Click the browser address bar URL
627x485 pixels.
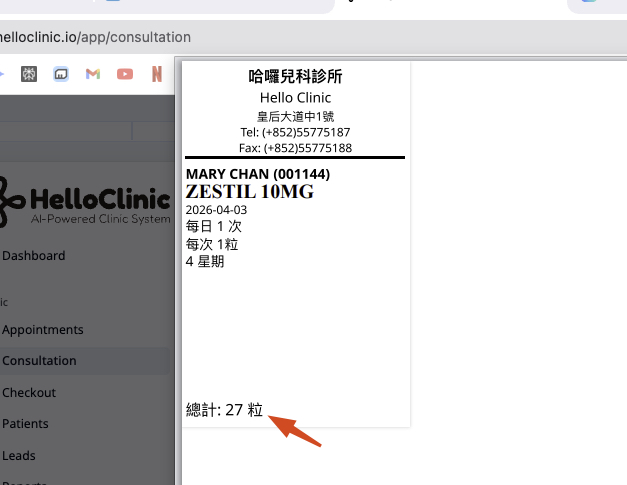point(95,37)
